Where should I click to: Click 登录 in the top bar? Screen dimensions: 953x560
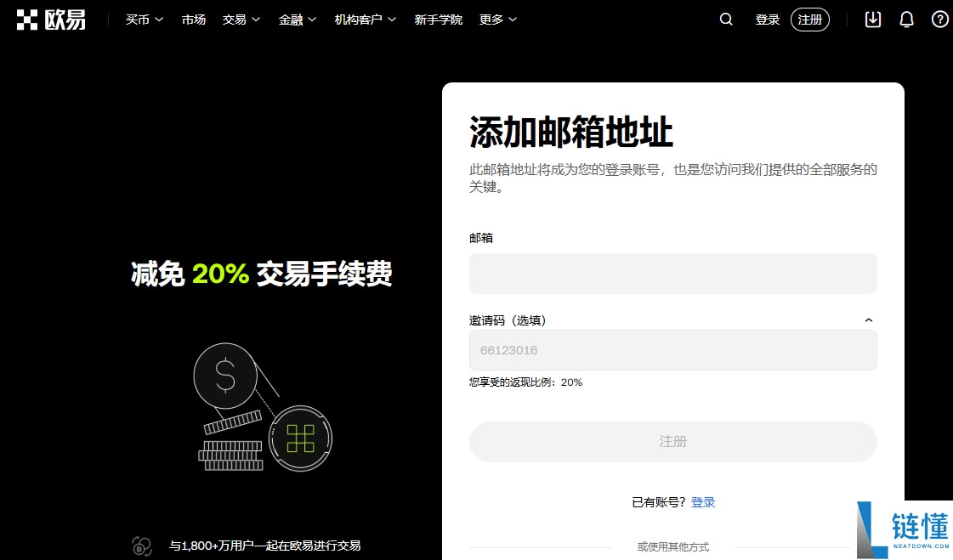[x=767, y=19]
